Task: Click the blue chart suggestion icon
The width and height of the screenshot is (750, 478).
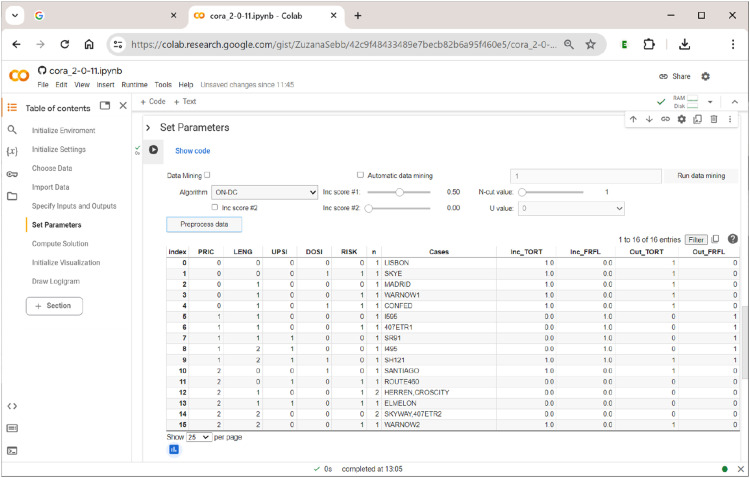Action: point(174,449)
